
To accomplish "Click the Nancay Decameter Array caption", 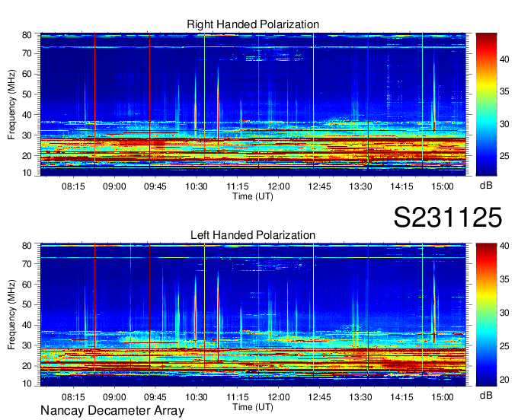I will [112, 410].
